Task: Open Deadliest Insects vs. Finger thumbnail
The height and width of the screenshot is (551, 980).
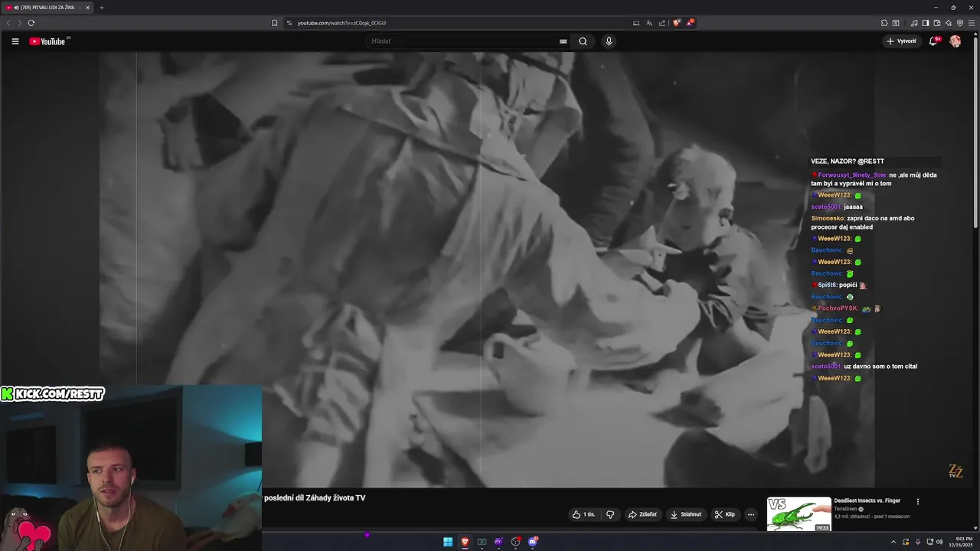Action: (x=799, y=514)
